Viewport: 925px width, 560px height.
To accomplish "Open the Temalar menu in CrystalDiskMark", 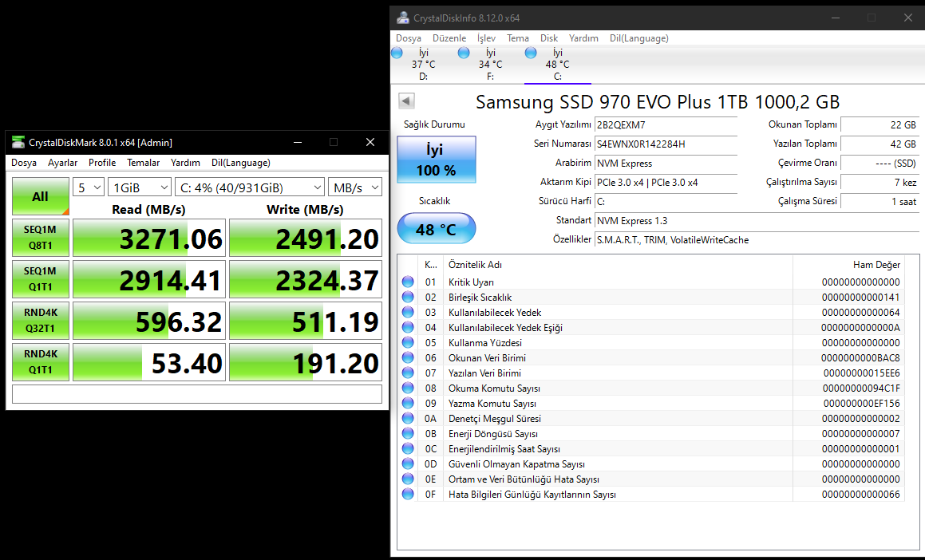I will [x=144, y=163].
